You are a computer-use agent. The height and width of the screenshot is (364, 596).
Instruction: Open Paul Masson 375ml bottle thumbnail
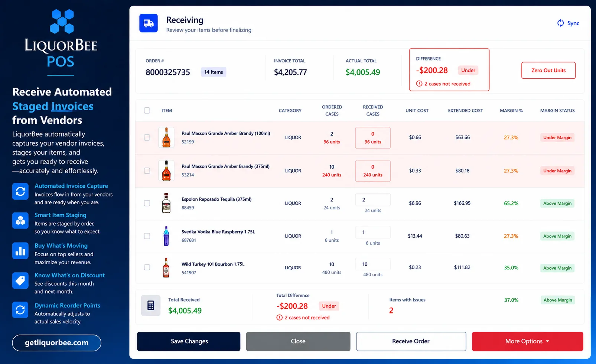coord(166,170)
